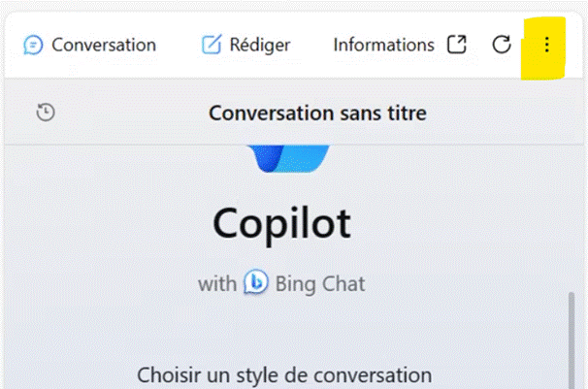The width and height of the screenshot is (588, 389).
Task: Switch to the Rédiger tab
Action: [246, 45]
